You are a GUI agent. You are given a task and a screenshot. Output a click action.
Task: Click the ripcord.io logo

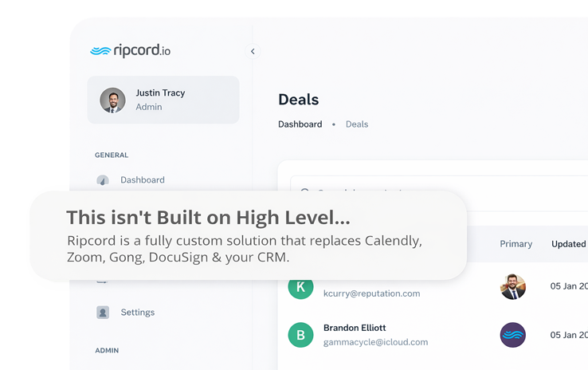(130, 50)
